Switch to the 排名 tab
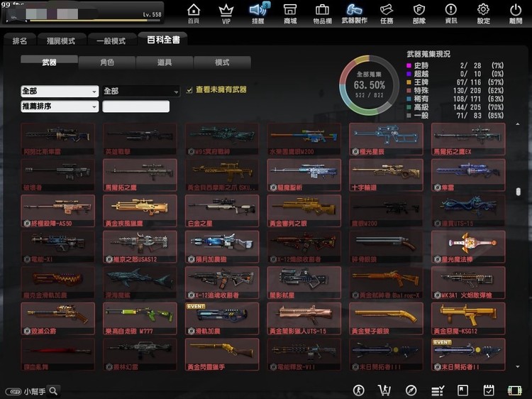 coord(20,40)
